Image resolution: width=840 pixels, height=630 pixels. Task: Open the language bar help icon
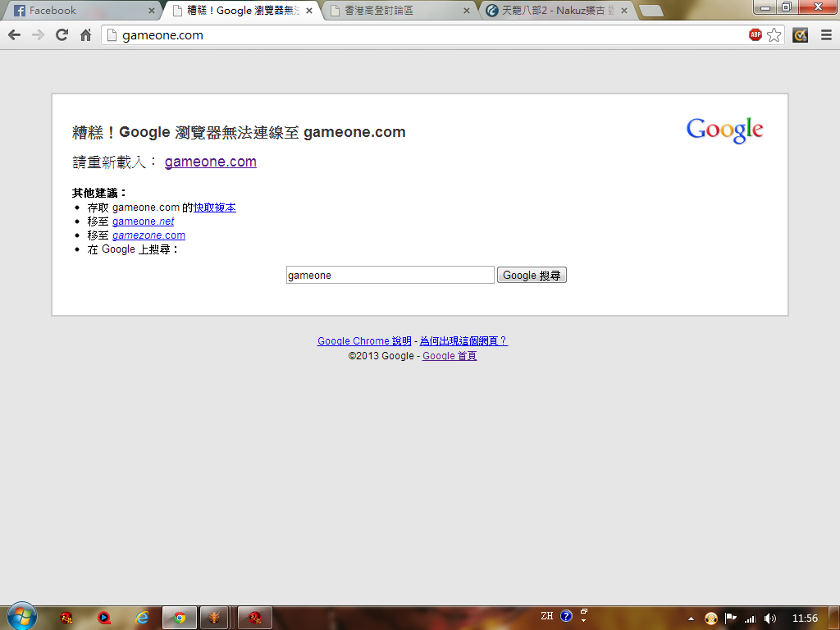tap(566, 616)
